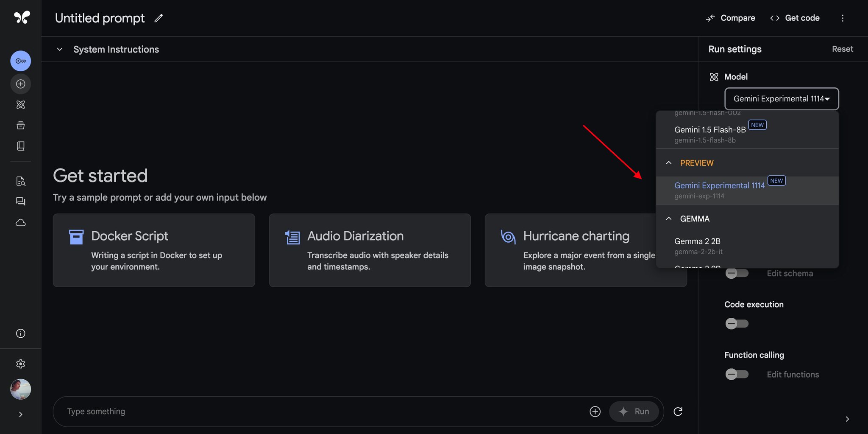
Task: Toggle the switch beside Edit schema
Action: [x=737, y=273]
